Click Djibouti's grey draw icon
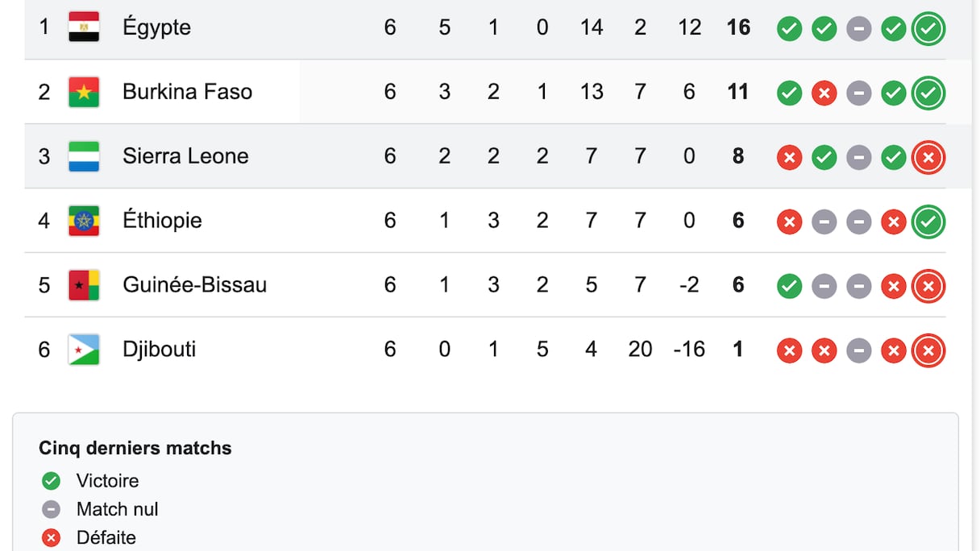Viewport: 980px width, 551px height. click(x=858, y=351)
